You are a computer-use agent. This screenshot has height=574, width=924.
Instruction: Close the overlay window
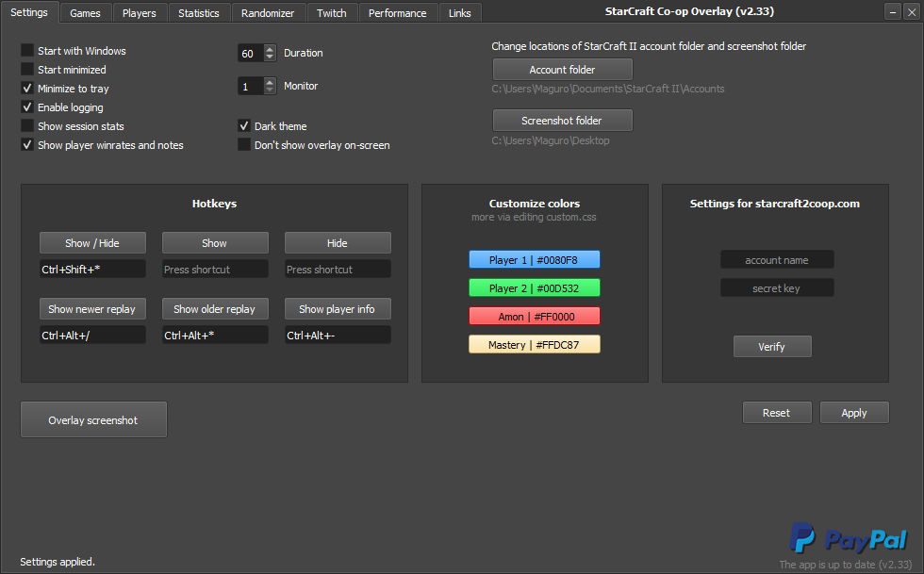[x=911, y=11]
